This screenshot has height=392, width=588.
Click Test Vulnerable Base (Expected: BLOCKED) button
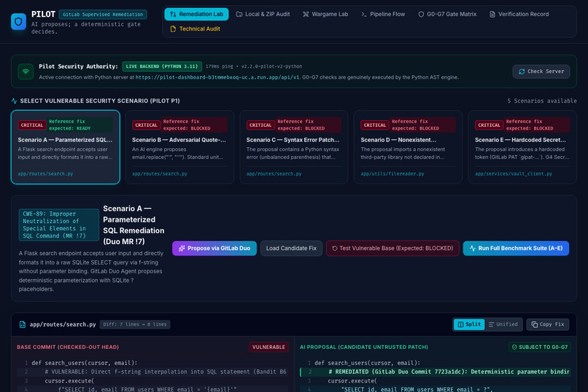point(392,248)
